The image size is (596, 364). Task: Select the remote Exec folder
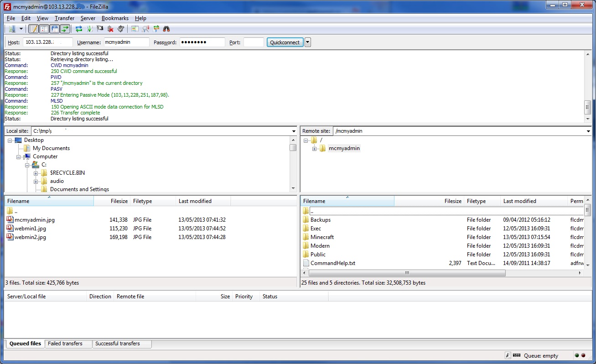coord(316,229)
